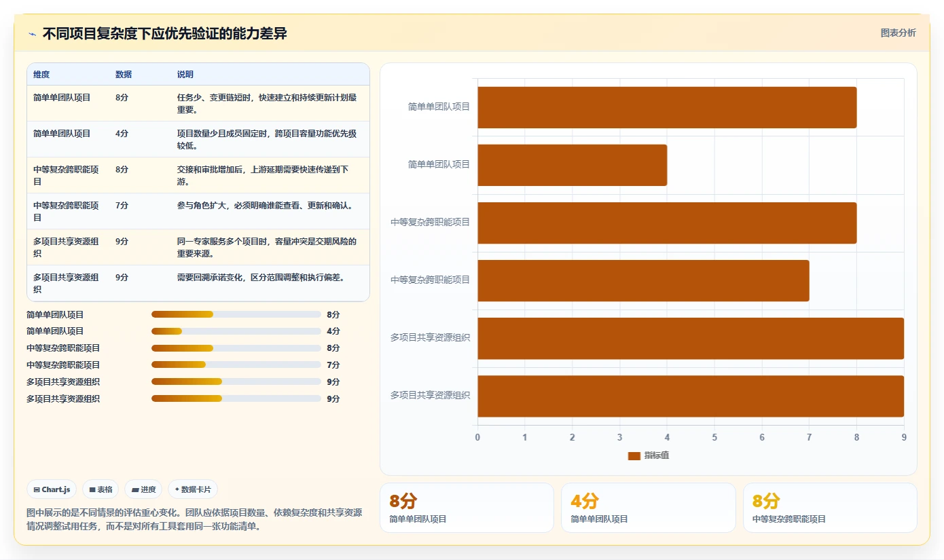Click the x-axis tick label 3

pyautogui.click(x=620, y=438)
